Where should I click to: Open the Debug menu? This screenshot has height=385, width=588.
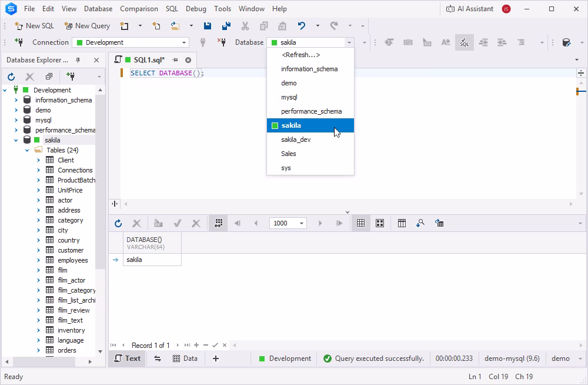[x=196, y=9]
